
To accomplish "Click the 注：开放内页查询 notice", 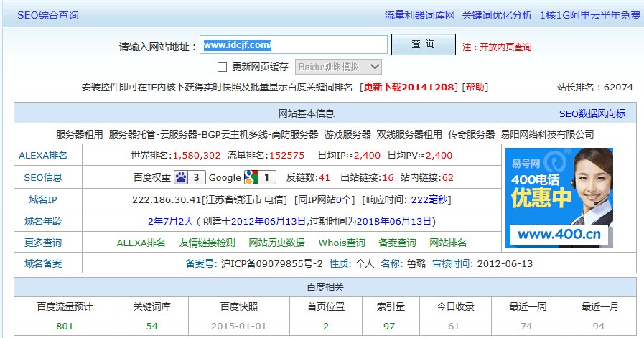I will pyautogui.click(x=497, y=47).
